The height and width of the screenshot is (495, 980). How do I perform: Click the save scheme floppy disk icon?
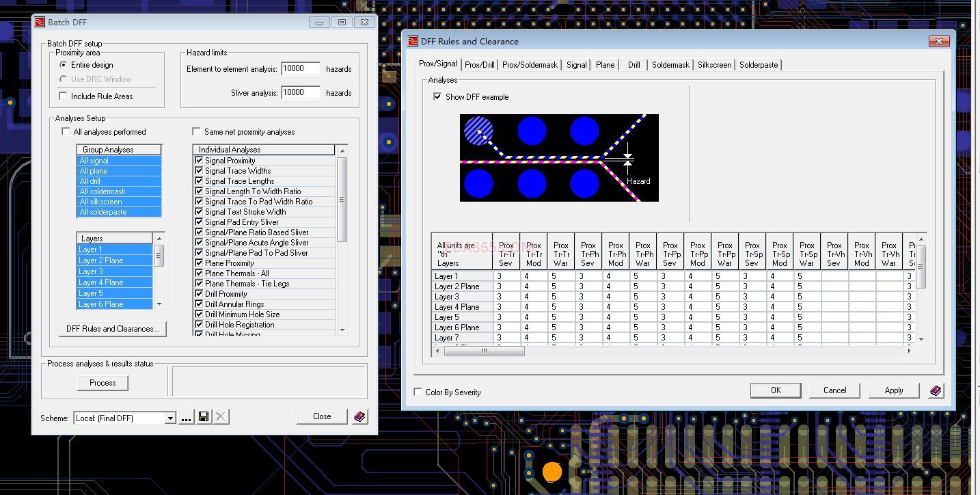pyautogui.click(x=204, y=417)
